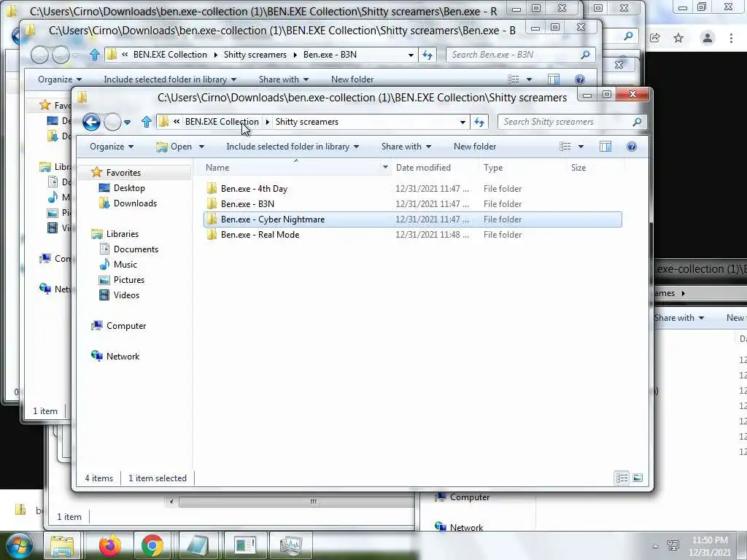Refresh the Shitty screamers folder

click(479, 122)
